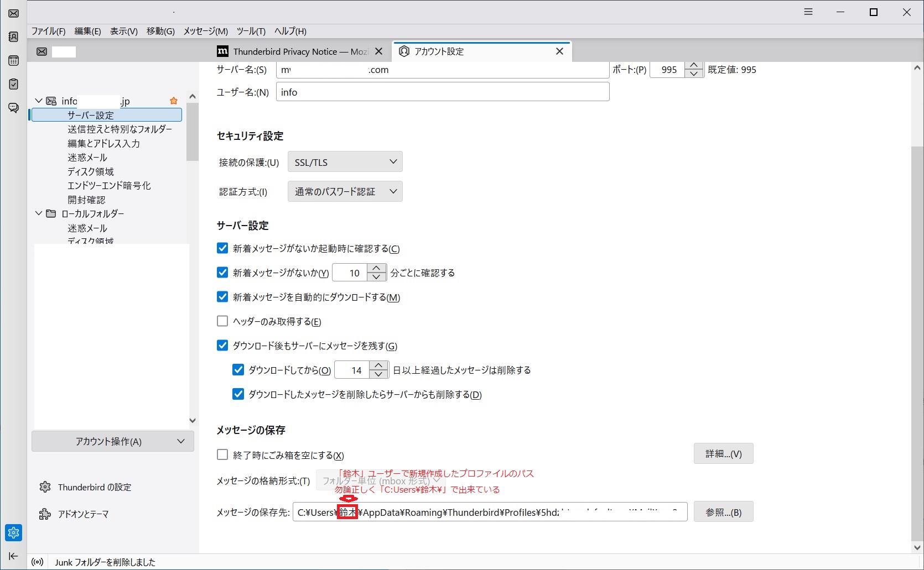
Task: Expand the アカウント操作 dropdown button
Action: pyautogui.click(x=113, y=441)
